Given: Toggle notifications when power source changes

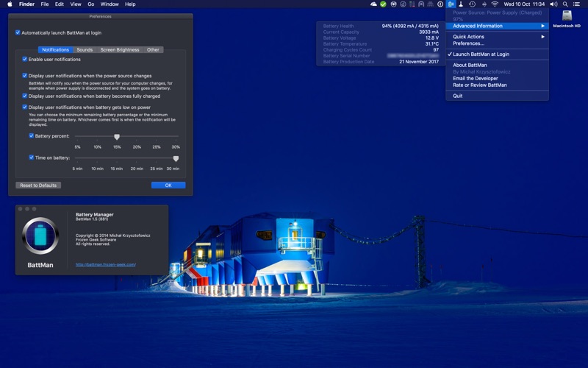Looking at the screenshot, I should point(25,76).
